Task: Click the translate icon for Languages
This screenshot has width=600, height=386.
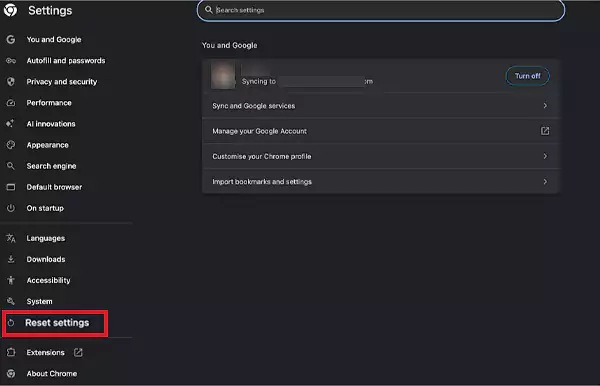Action: (x=11, y=238)
